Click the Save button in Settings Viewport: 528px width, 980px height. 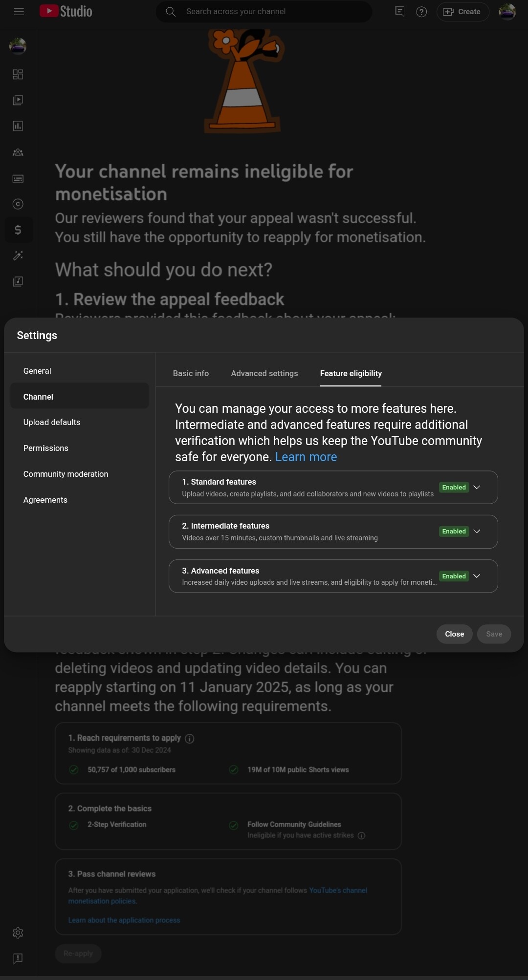[x=494, y=634]
